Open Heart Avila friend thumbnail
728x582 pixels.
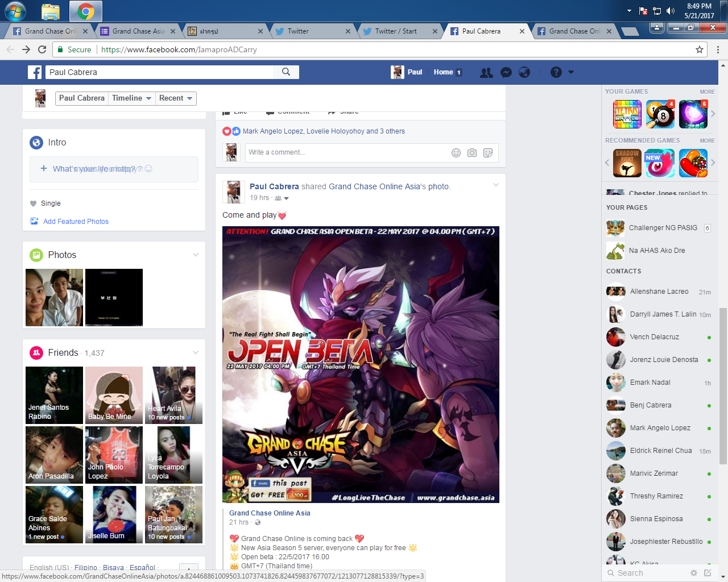coord(173,395)
